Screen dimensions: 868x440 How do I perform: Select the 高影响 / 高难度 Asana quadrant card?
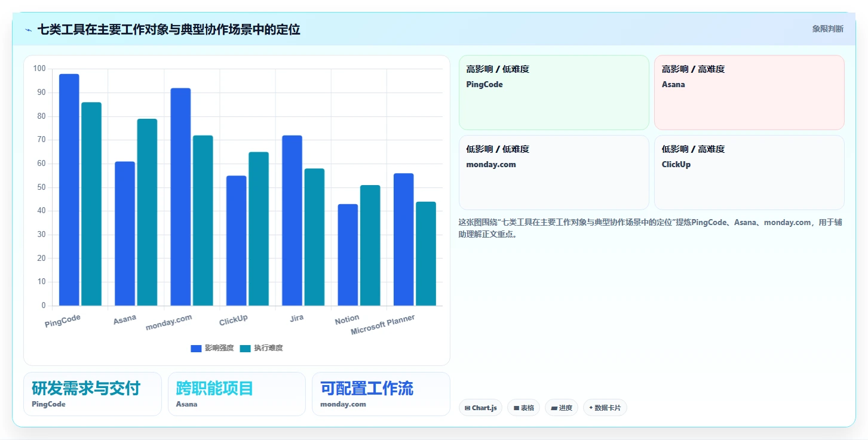point(749,93)
